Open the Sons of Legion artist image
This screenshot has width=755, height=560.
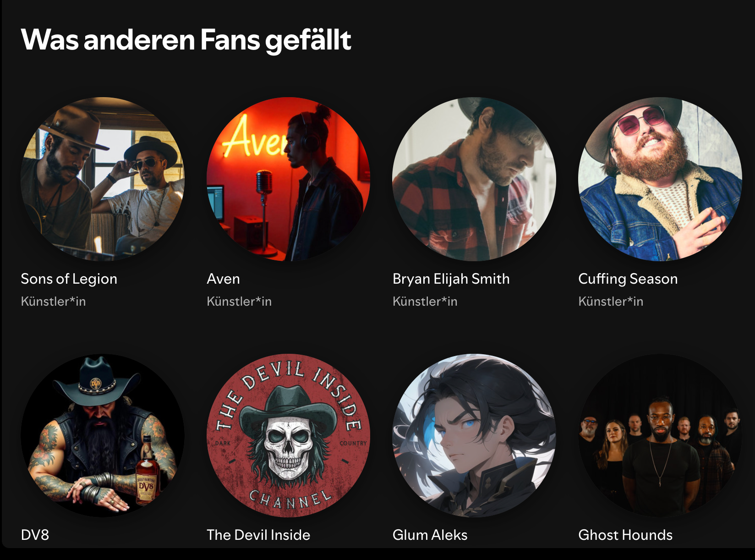point(103,179)
